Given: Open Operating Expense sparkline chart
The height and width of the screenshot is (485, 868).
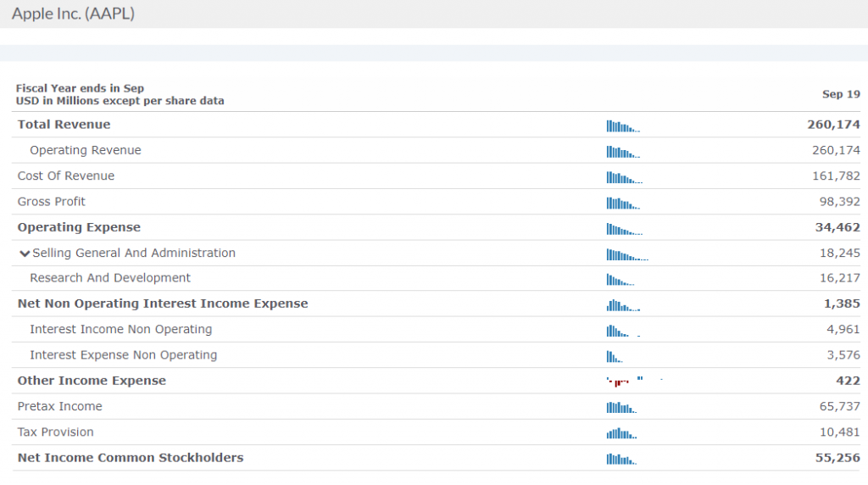Looking at the screenshot, I should [x=625, y=229].
